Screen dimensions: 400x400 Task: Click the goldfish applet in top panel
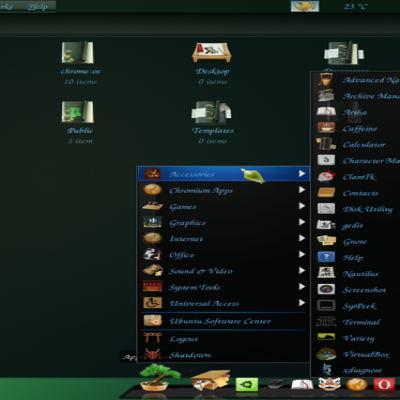pos(305,6)
